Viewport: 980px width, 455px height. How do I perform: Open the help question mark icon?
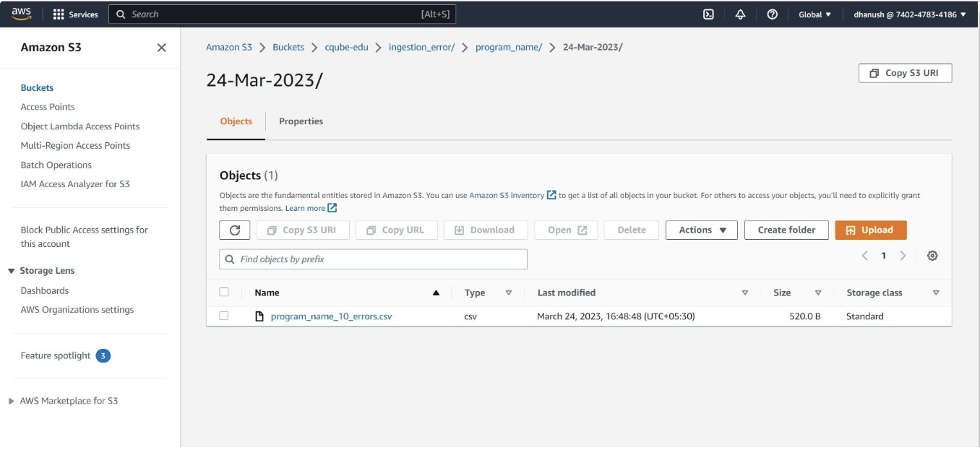pyautogui.click(x=772, y=14)
